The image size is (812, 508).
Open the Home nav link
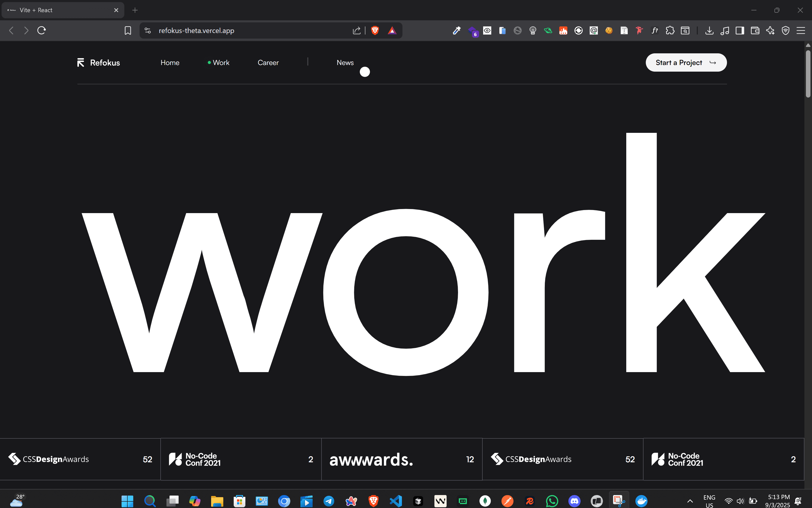pyautogui.click(x=170, y=62)
